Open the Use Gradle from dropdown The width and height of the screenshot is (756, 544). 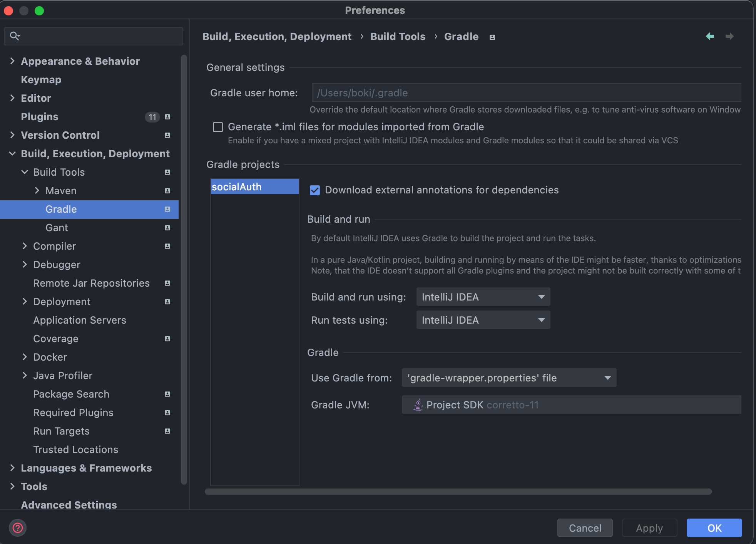[509, 378]
